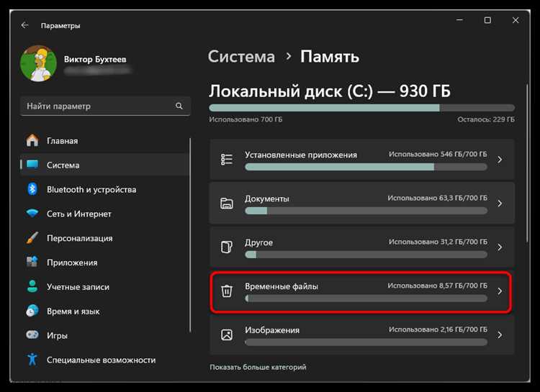The image size is (540, 392).
Task: Click the Система monitor icon
Action: [32, 165]
